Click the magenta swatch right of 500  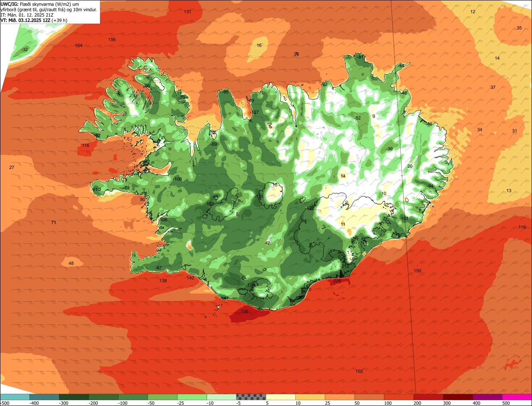(517, 396)
